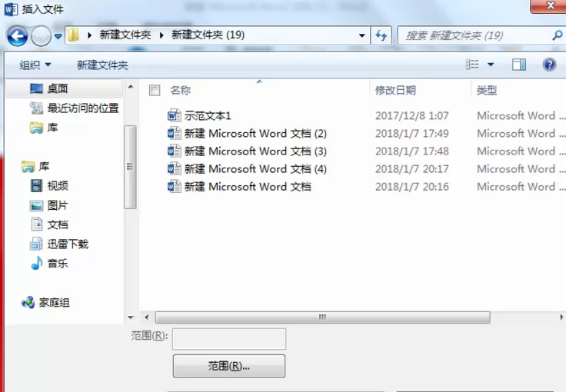Click the navigation pane scroll up arrow

131,87
